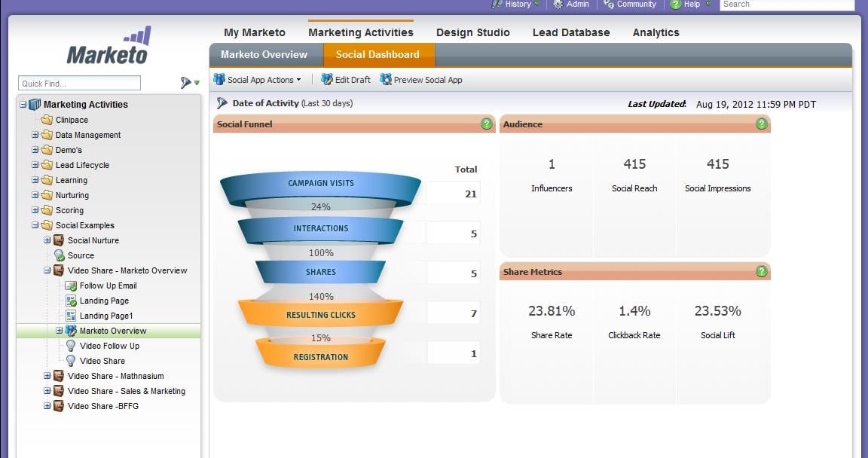Viewport: 868px width, 458px height.
Task: Click the Edit Draft icon
Action: (x=327, y=80)
